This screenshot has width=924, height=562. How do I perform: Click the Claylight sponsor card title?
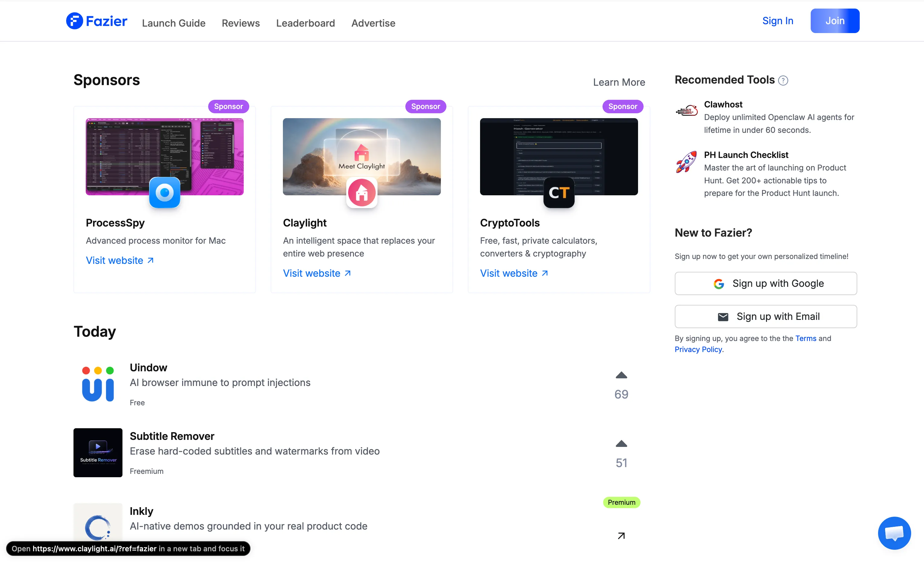[x=305, y=223]
